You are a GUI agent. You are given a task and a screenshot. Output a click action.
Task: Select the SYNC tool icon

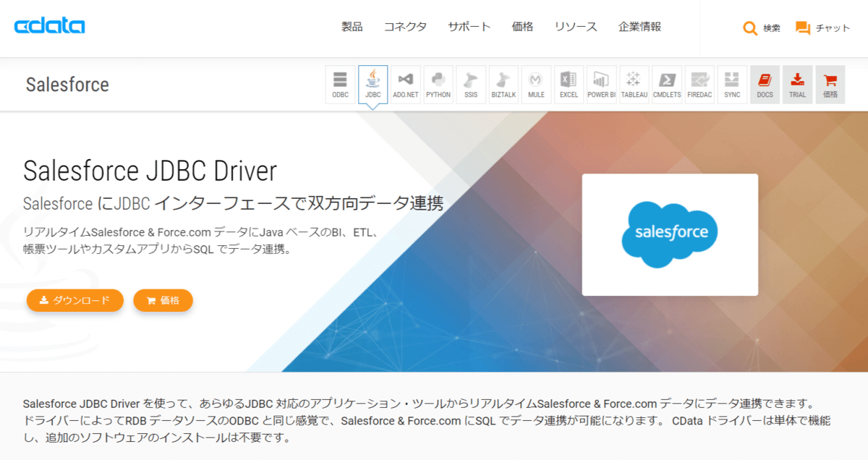point(732,84)
